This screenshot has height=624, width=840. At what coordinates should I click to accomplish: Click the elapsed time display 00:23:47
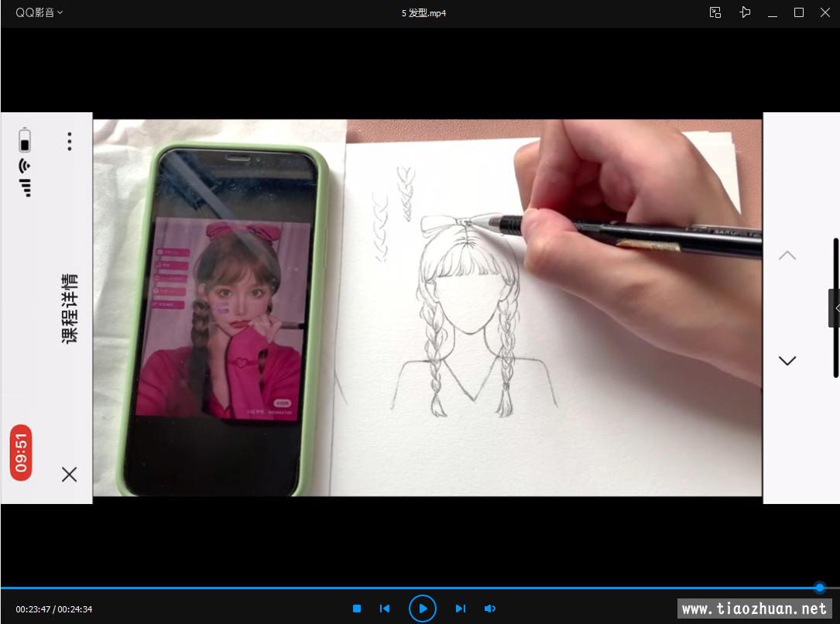pyautogui.click(x=33, y=609)
